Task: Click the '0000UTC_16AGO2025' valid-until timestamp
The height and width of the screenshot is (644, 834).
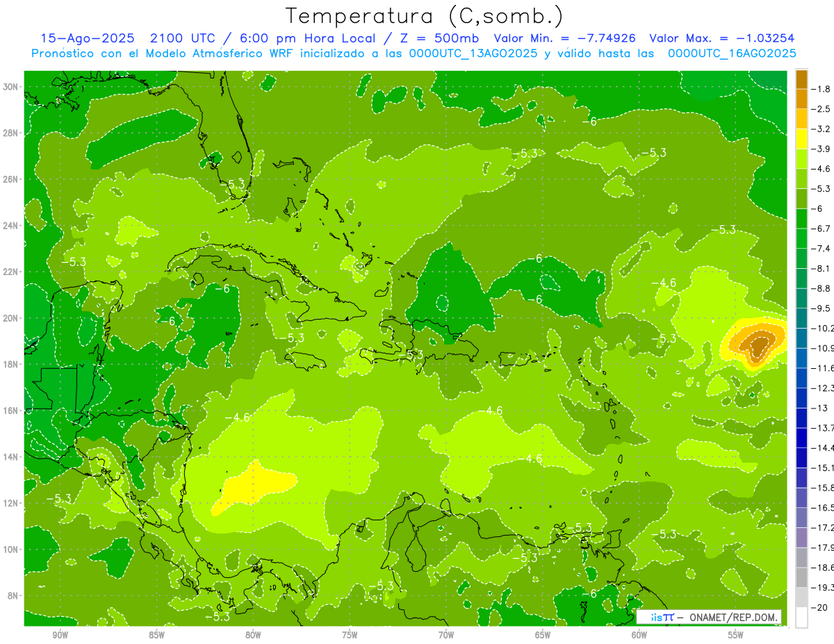Action: (x=732, y=53)
